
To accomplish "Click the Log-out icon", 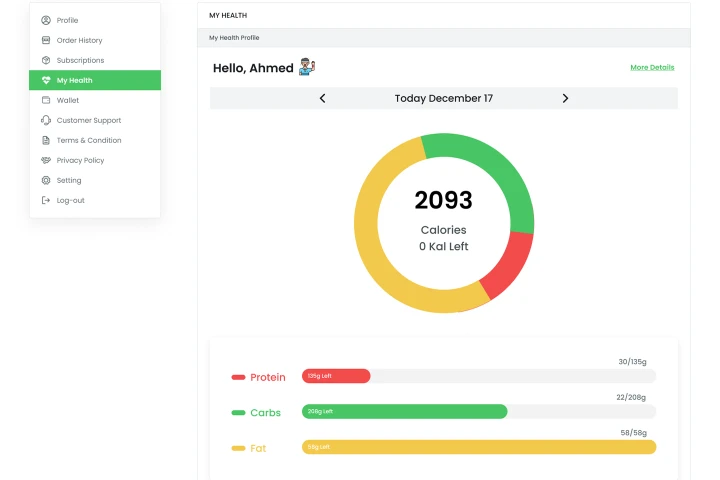I will click(46, 200).
